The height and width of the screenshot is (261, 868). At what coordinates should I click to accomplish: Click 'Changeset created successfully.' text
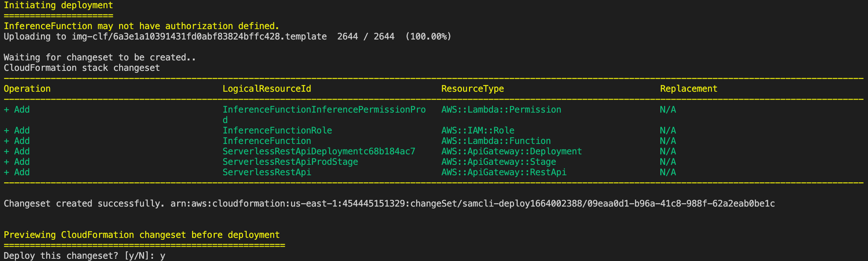[x=84, y=204]
